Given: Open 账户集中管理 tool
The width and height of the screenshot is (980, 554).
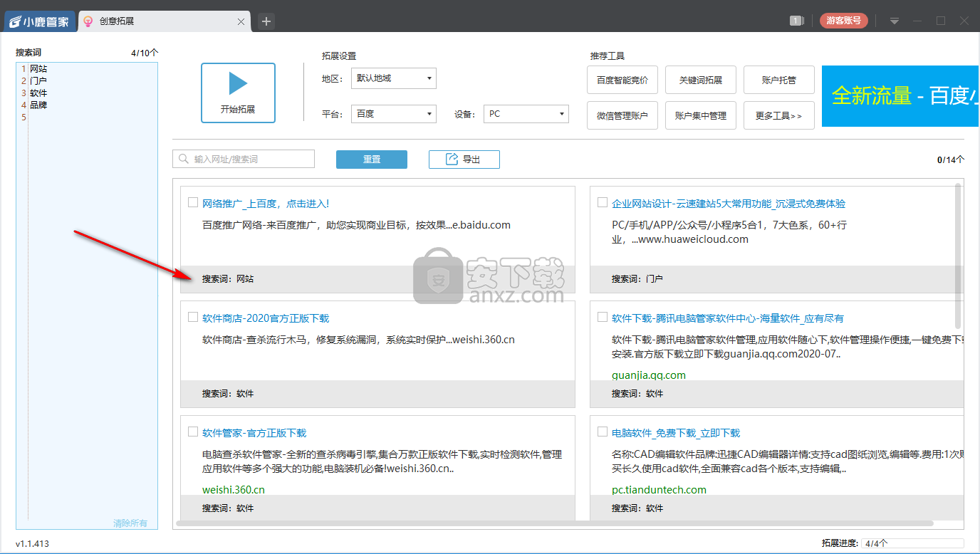Looking at the screenshot, I should click(x=701, y=115).
